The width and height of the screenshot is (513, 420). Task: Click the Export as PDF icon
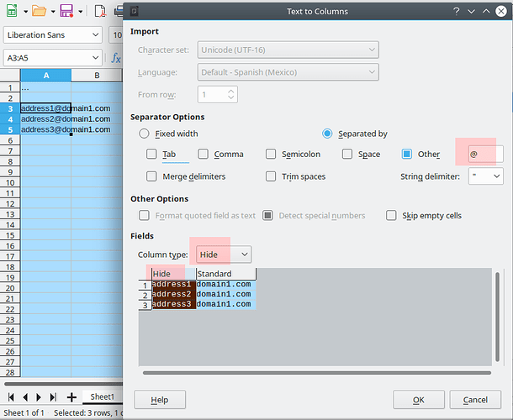[100, 11]
